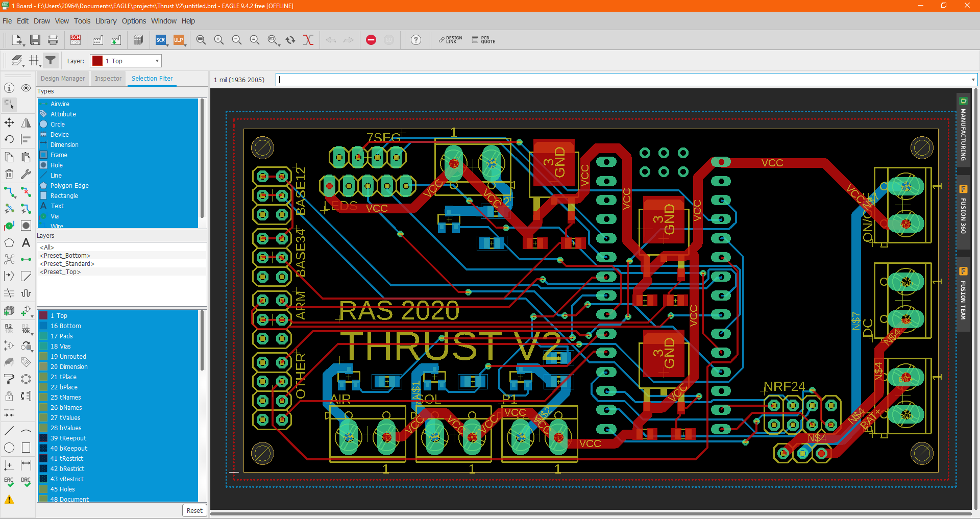Select the Via tool
The image size is (980, 519).
point(9,226)
